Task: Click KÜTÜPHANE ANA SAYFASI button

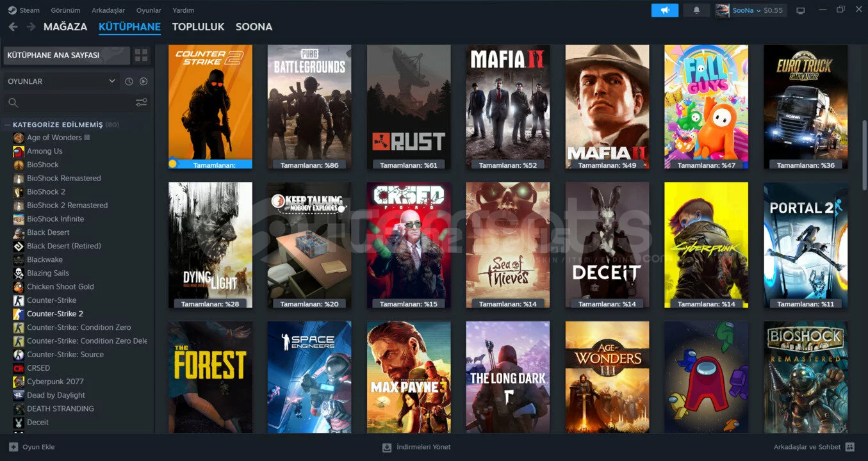Action: [x=67, y=56]
